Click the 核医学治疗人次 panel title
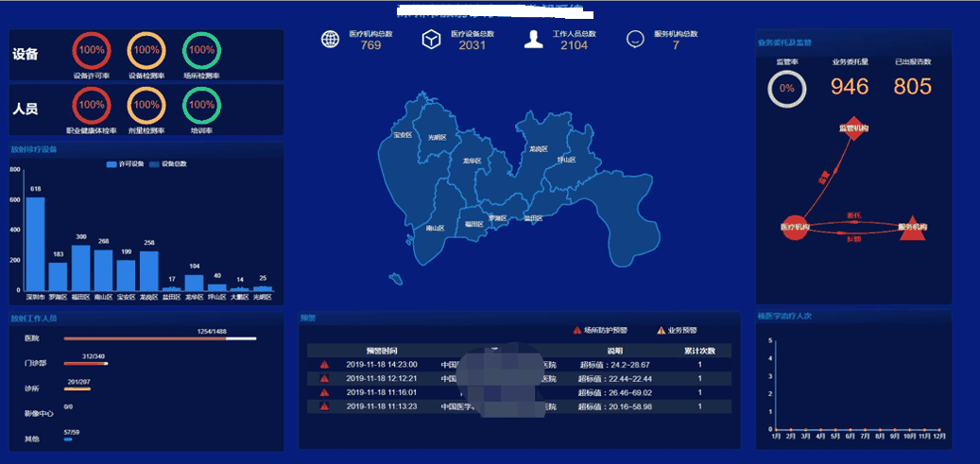 (x=784, y=317)
